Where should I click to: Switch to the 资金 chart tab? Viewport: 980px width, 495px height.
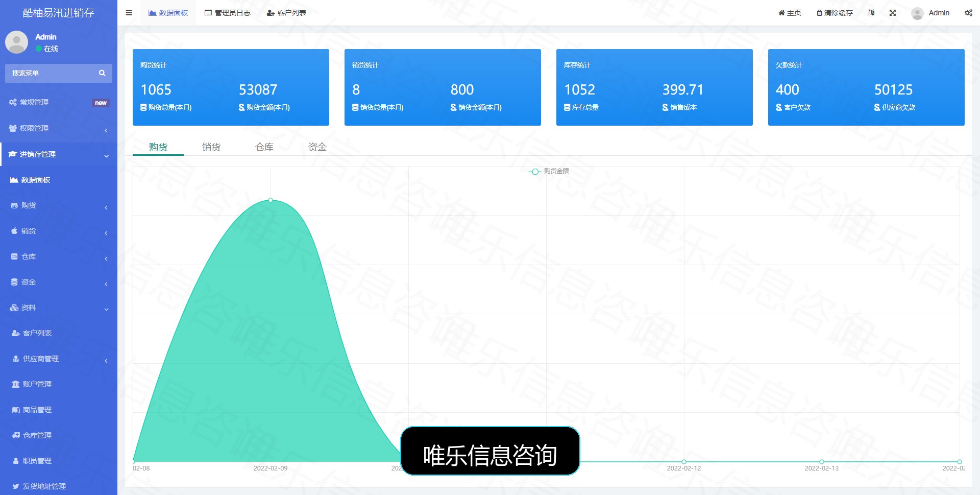[x=317, y=147]
